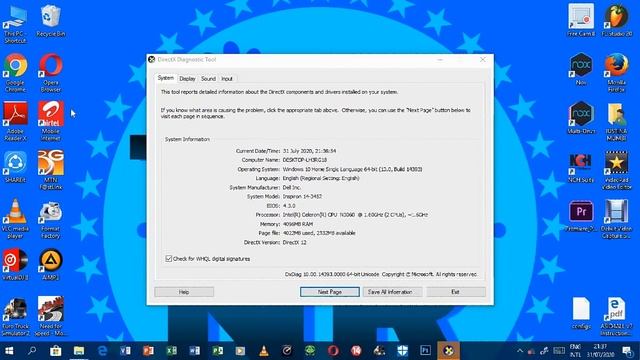
Task: Click the DirectX Version value DirectX 12
Action: (x=295, y=242)
